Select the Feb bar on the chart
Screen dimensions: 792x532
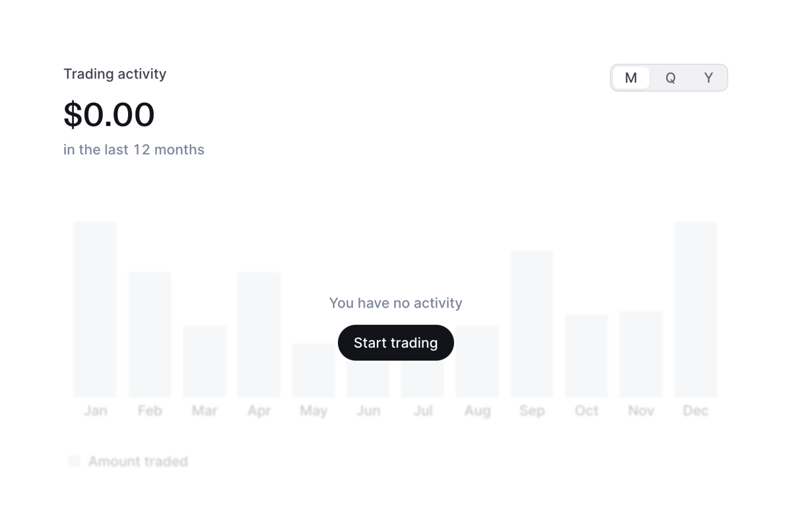(150, 333)
